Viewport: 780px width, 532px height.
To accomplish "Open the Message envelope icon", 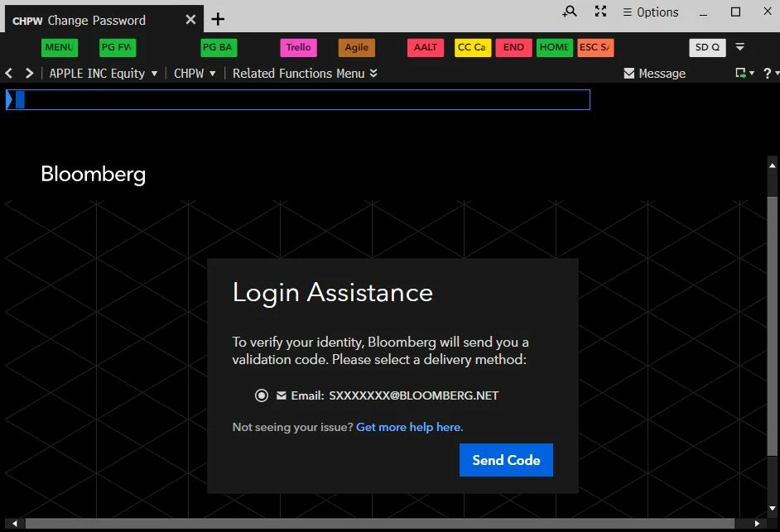I will click(x=629, y=74).
